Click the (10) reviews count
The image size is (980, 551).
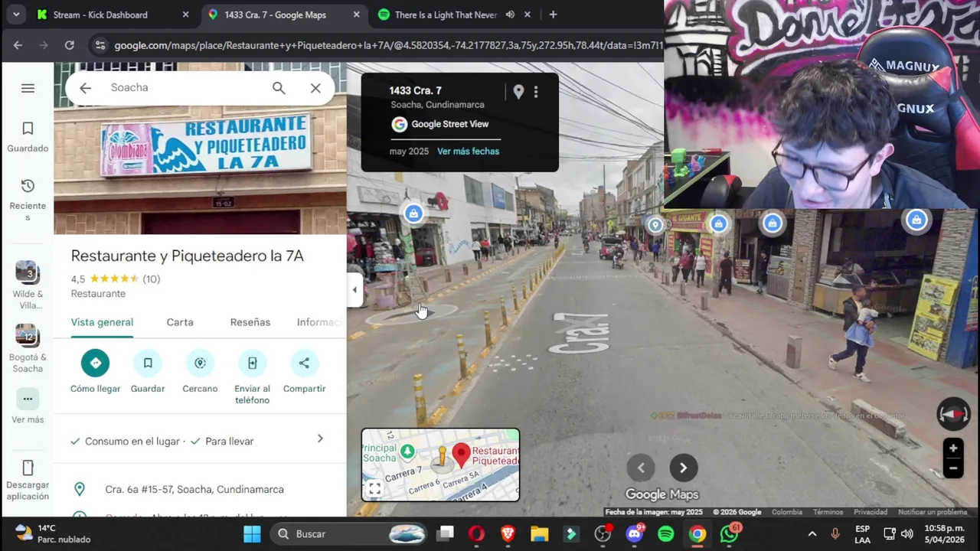(x=152, y=279)
